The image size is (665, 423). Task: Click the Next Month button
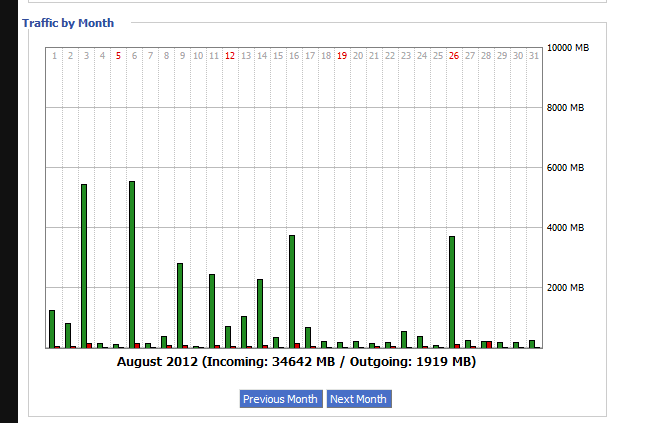358,399
